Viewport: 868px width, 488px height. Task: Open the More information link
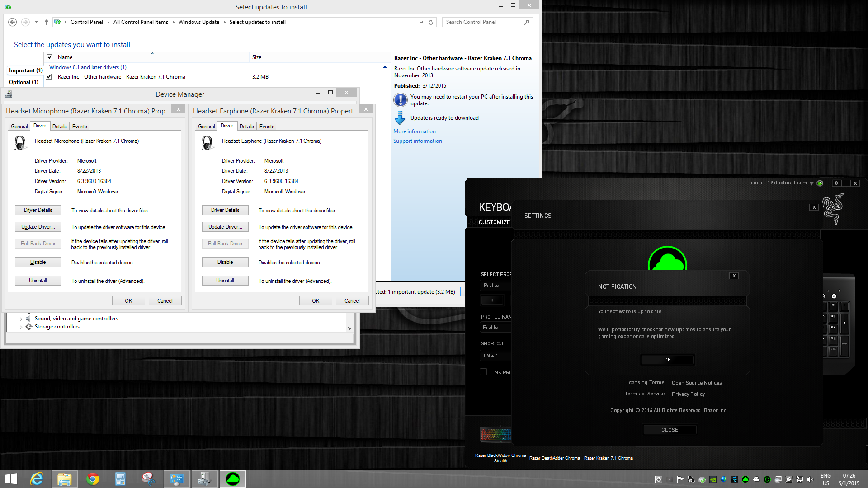point(415,131)
